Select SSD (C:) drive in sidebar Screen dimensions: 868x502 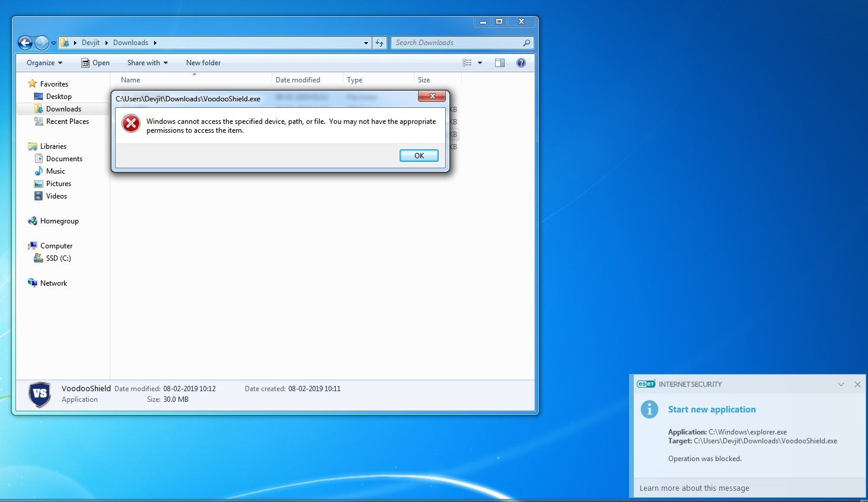[58, 258]
